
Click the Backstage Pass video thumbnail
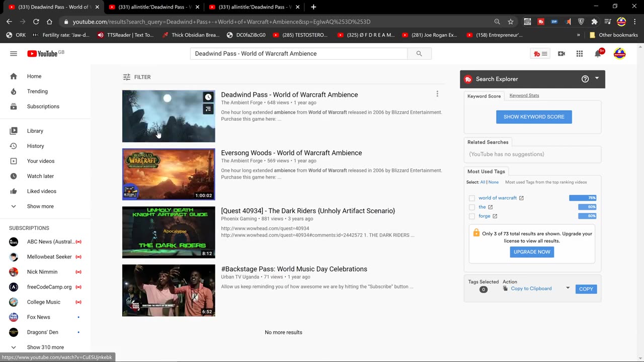(169, 290)
